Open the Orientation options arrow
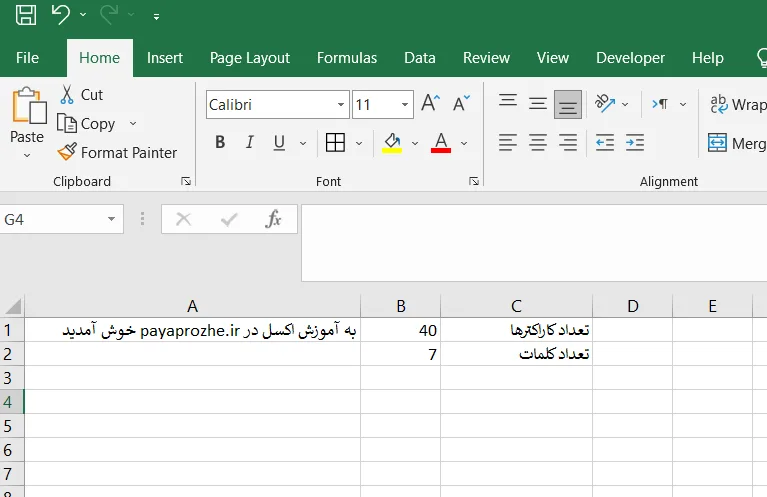767x497 pixels. pos(625,104)
